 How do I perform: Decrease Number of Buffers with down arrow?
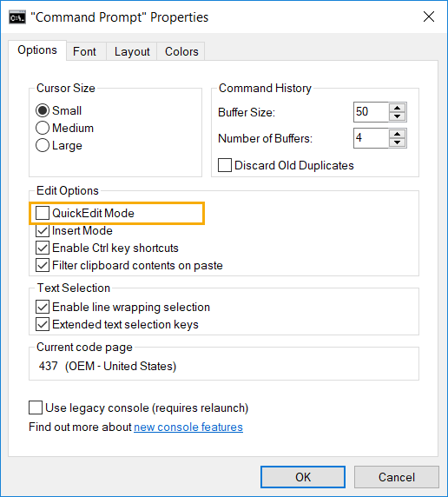(x=398, y=142)
